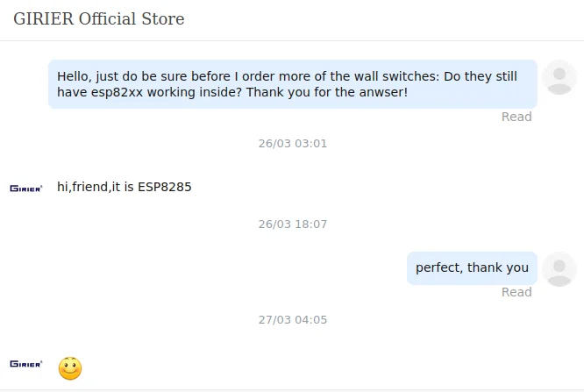Select the 'perfect, thank you' message bubble
The width and height of the screenshot is (584, 392).
point(472,268)
